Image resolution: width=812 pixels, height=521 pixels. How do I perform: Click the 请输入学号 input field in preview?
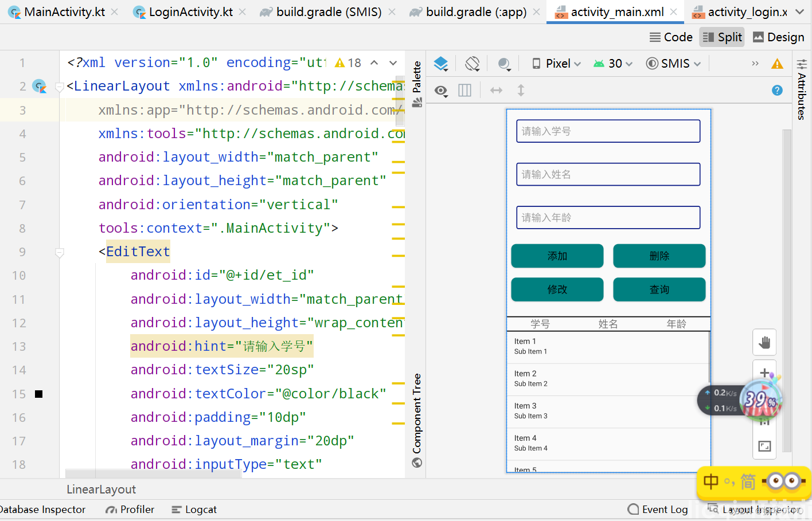(608, 131)
